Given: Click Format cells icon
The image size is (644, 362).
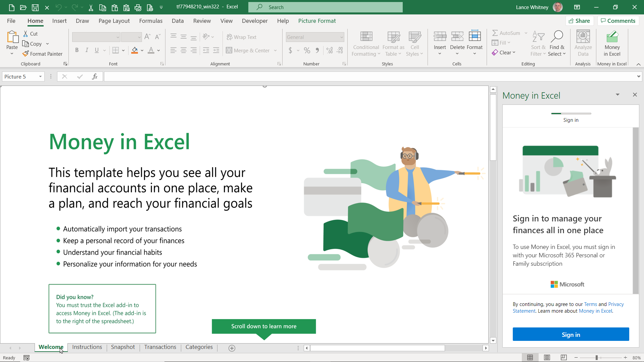Looking at the screenshot, I should click(475, 36).
